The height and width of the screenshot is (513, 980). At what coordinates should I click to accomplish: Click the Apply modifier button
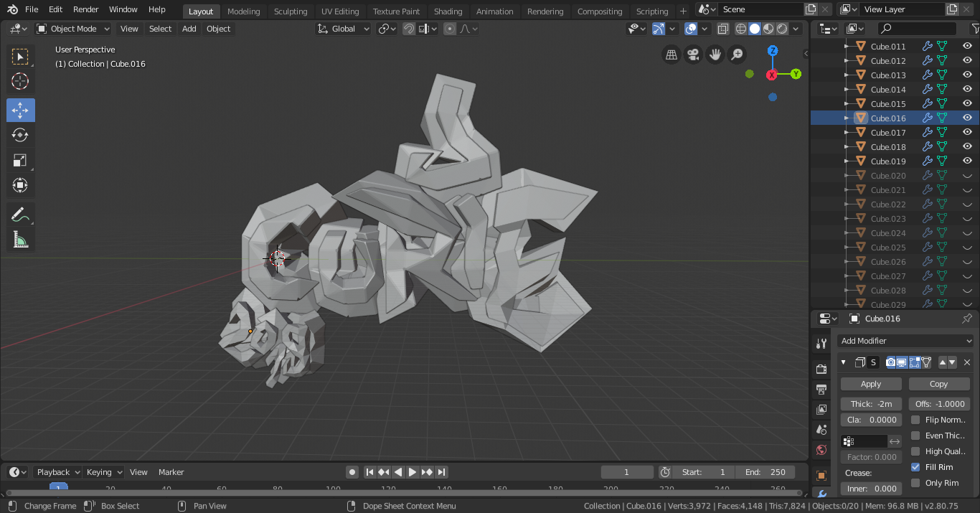871,384
